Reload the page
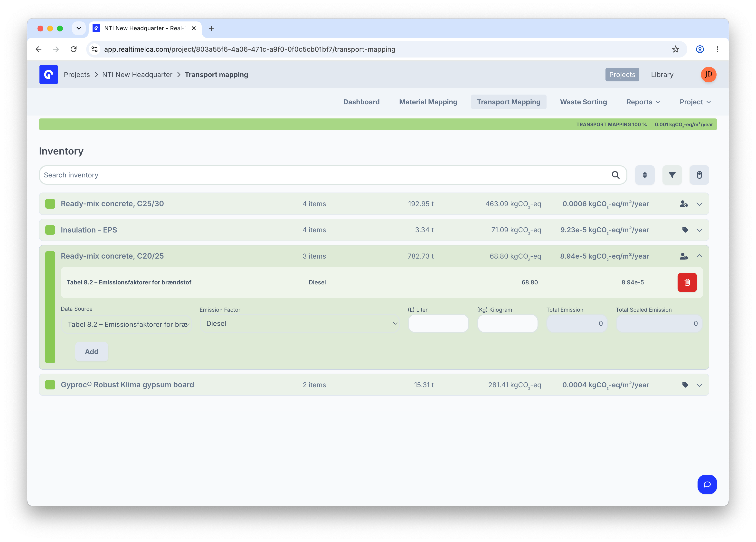The height and width of the screenshot is (542, 756). click(73, 49)
